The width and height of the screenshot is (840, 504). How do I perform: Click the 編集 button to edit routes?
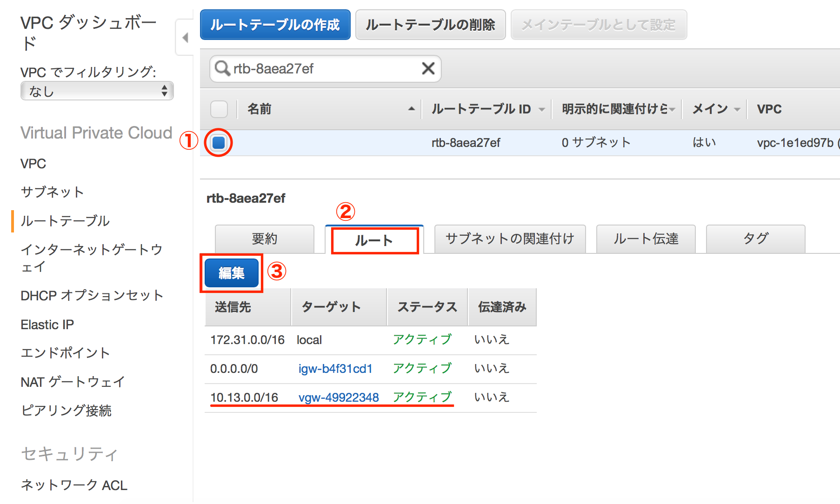[x=231, y=273]
